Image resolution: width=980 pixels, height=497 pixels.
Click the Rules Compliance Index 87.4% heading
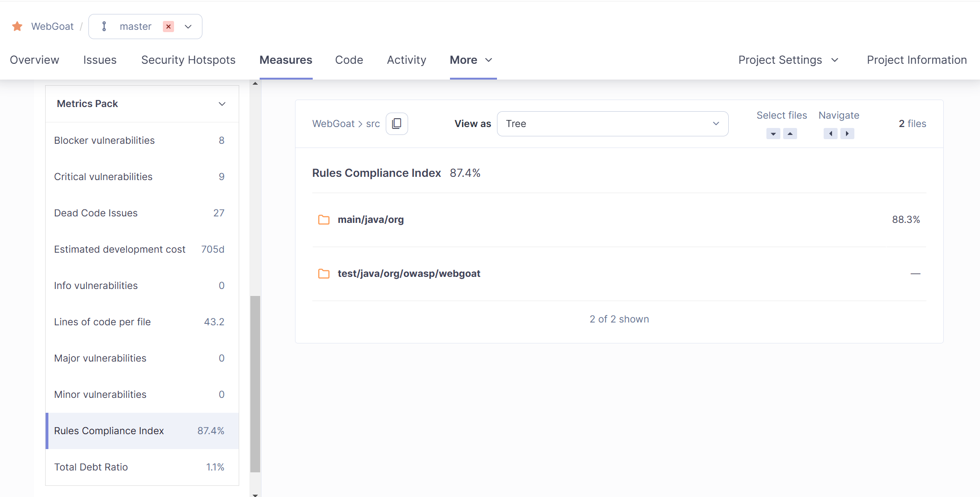point(396,173)
